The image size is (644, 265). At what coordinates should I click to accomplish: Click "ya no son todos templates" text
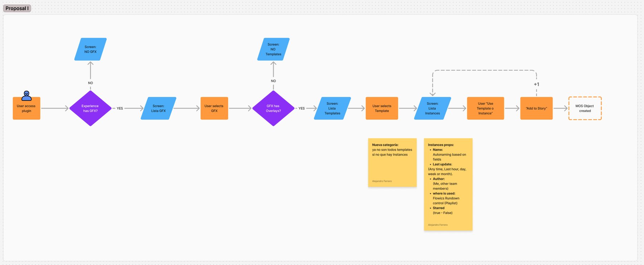(x=392, y=150)
